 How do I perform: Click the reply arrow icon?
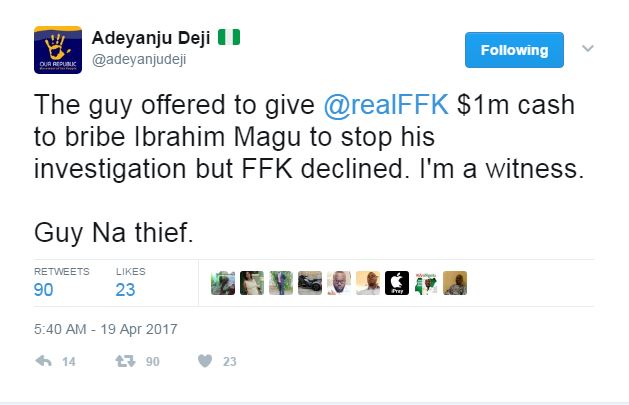point(41,362)
